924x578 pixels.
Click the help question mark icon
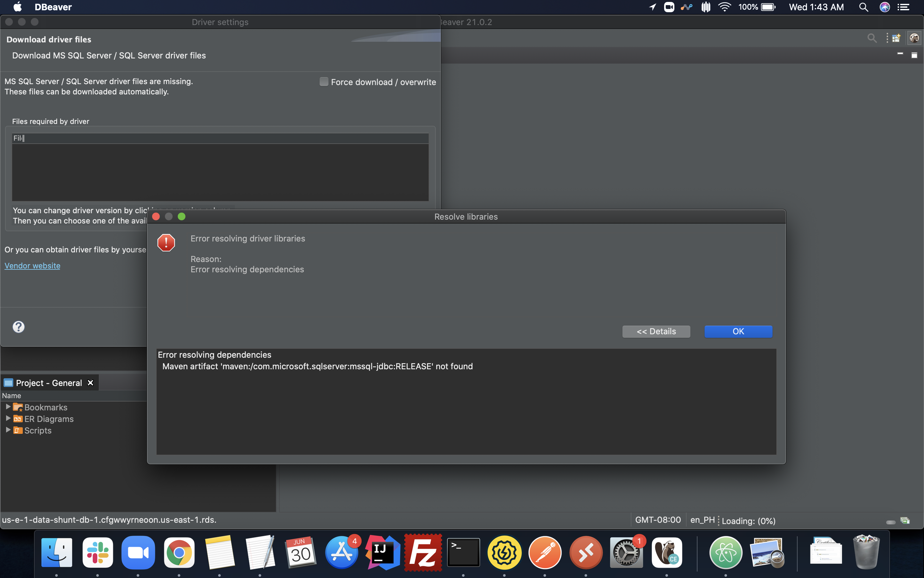tap(18, 327)
